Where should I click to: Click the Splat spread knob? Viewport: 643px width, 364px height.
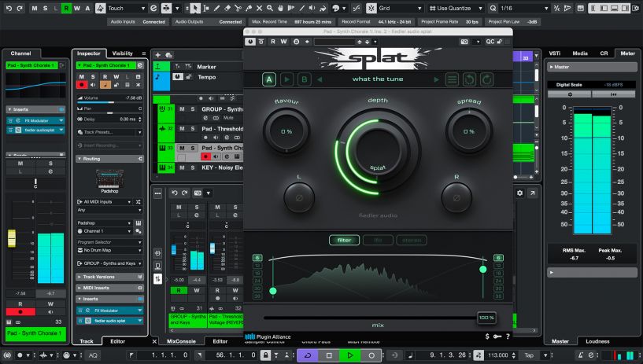469,131
